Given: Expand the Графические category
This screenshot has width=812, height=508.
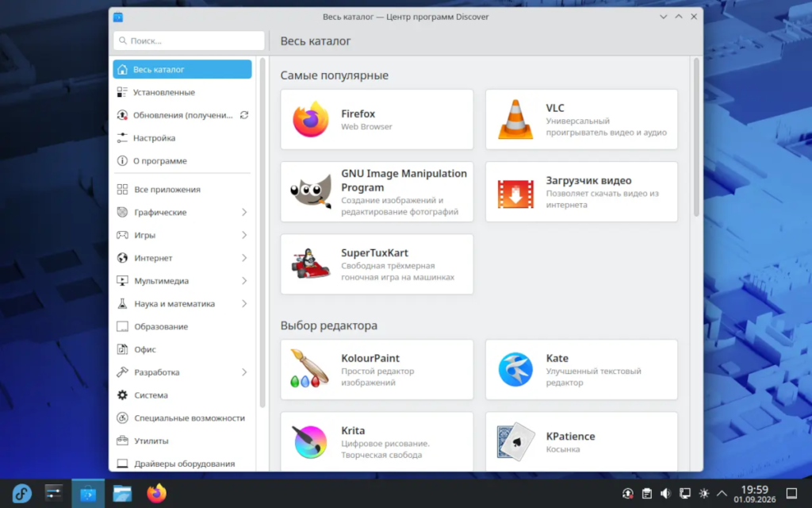Looking at the screenshot, I should [244, 212].
